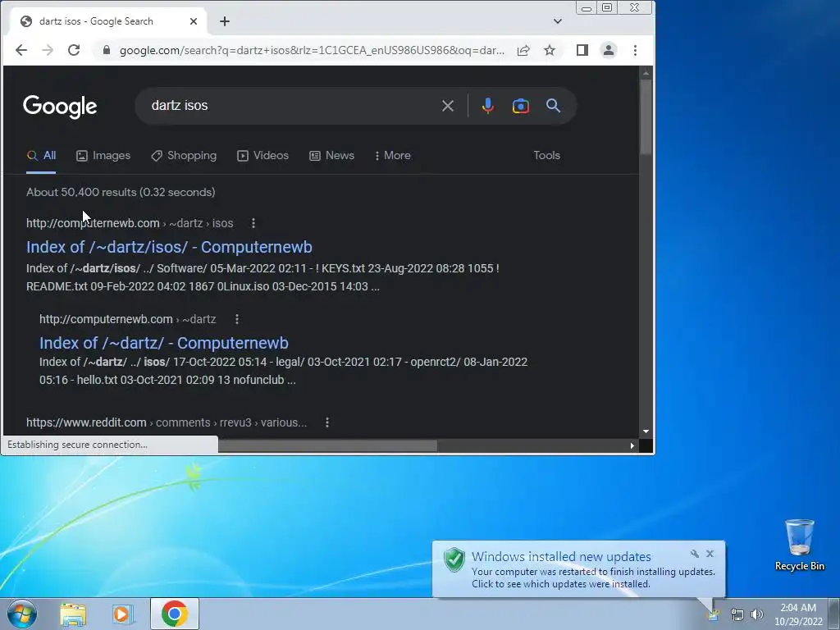Screen dimensions: 840x630
Task: Go back with the browser back arrow
Action: (21, 50)
